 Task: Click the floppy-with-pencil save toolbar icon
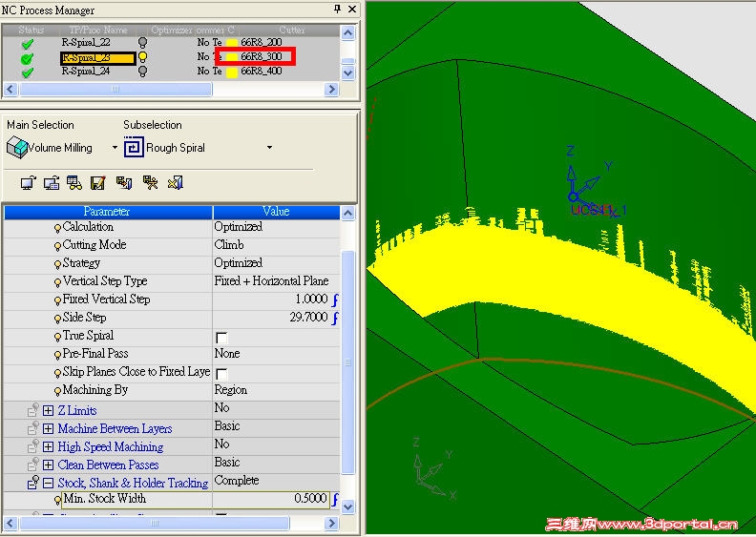pos(98,183)
